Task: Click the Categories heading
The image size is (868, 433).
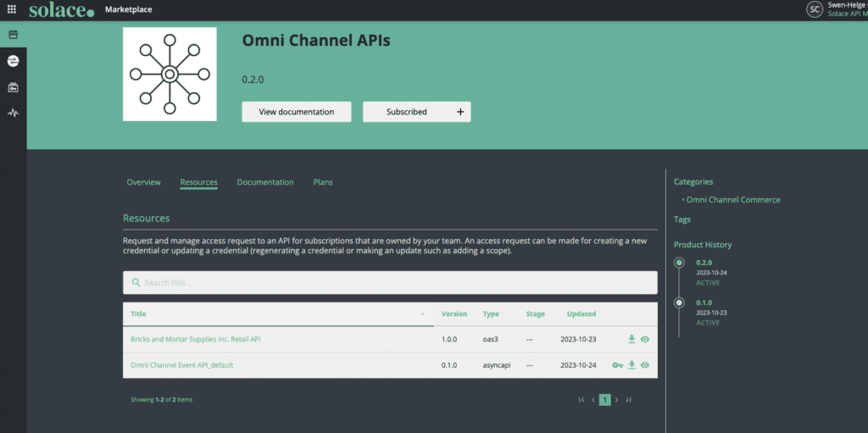Action: click(x=693, y=181)
